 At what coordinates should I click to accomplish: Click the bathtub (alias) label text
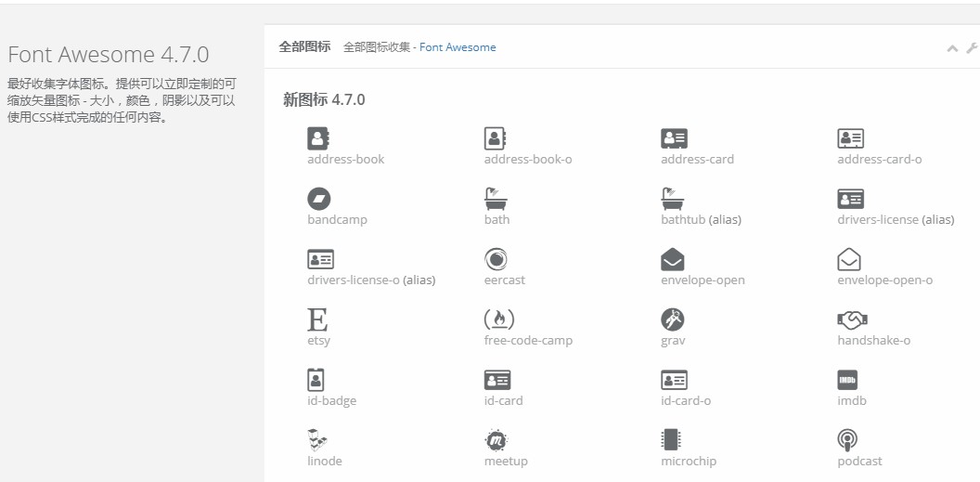click(x=702, y=220)
